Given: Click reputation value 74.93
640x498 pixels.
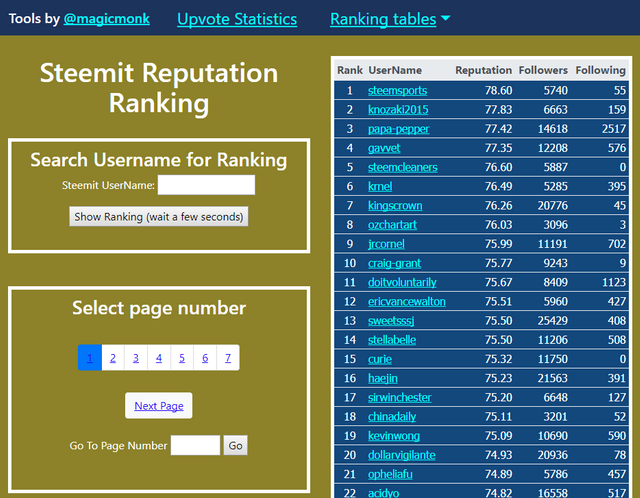Looking at the screenshot, I should [x=498, y=455].
